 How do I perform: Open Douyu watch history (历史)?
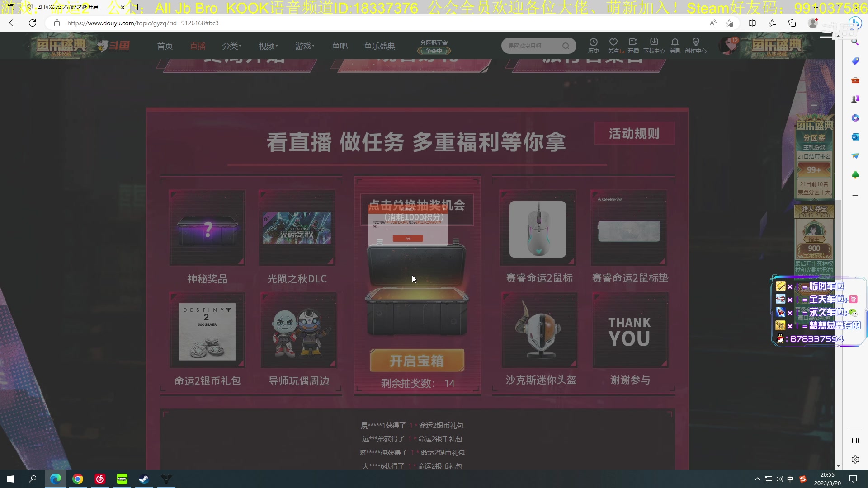[x=594, y=46]
